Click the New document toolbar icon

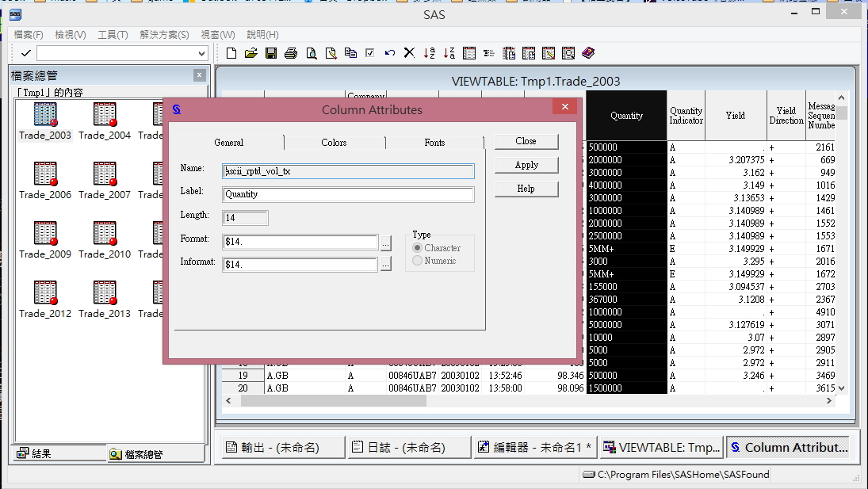click(231, 53)
